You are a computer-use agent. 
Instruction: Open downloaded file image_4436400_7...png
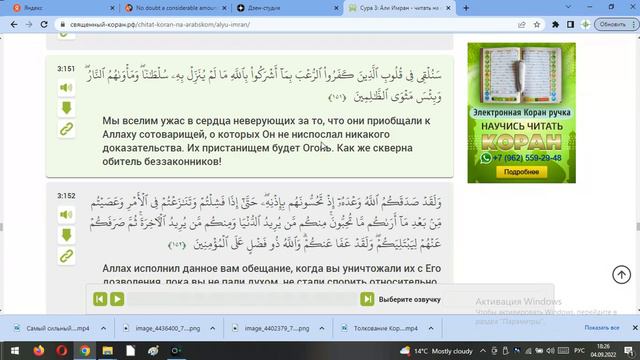point(162,328)
